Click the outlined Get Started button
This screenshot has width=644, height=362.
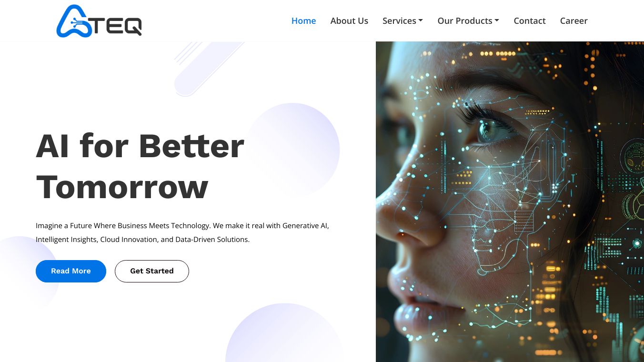(152, 271)
